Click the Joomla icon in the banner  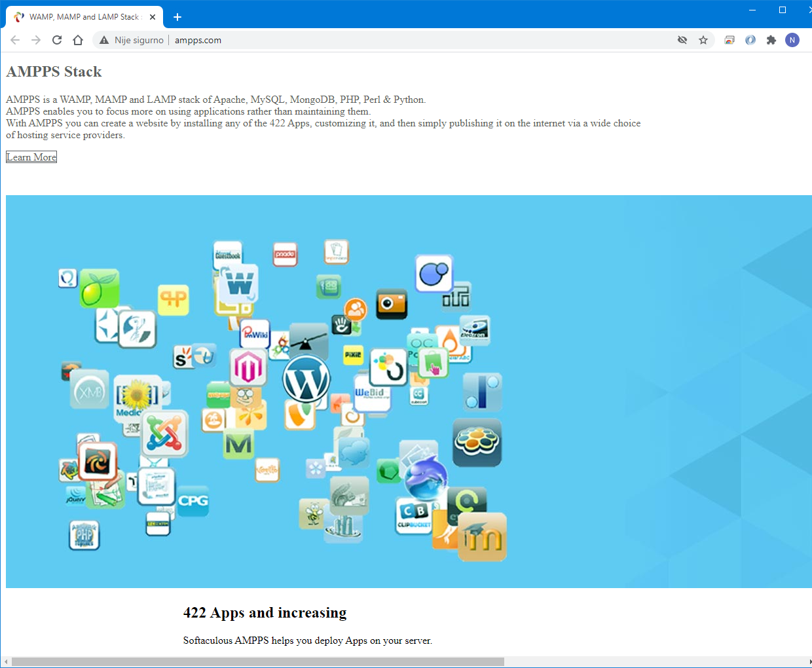pos(164,434)
